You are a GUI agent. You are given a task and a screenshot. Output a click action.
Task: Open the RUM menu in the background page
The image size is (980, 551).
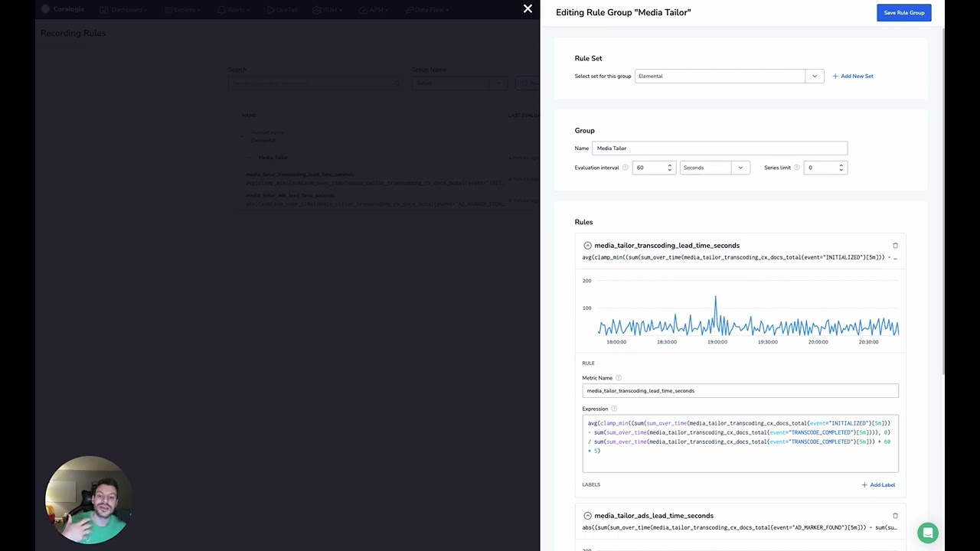[x=327, y=10]
